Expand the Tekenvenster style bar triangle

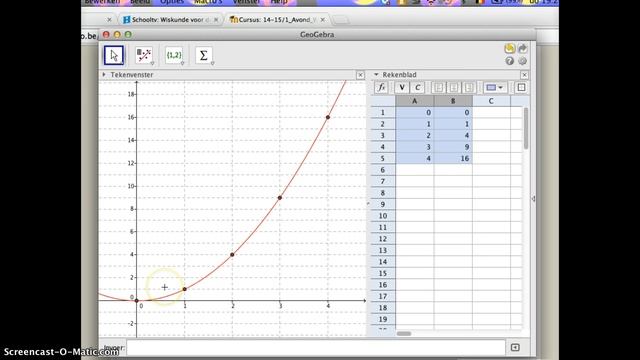[104, 75]
